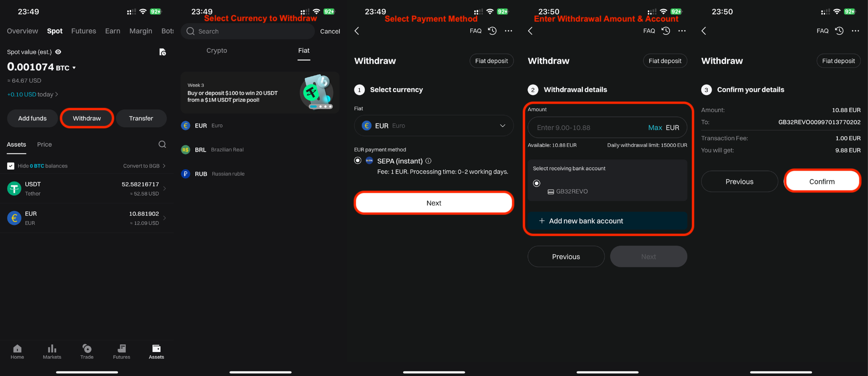This screenshot has width=868, height=376.
Task: Go back from Select currency step
Action: point(357,31)
